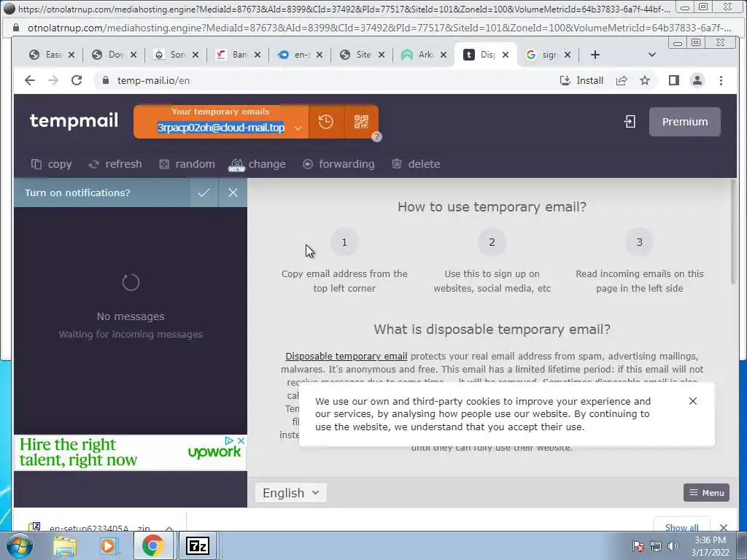Image resolution: width=747 pixels, height=560 pixels.
Task: Accept notifications with the checkmark
Action: coord(204,192)
